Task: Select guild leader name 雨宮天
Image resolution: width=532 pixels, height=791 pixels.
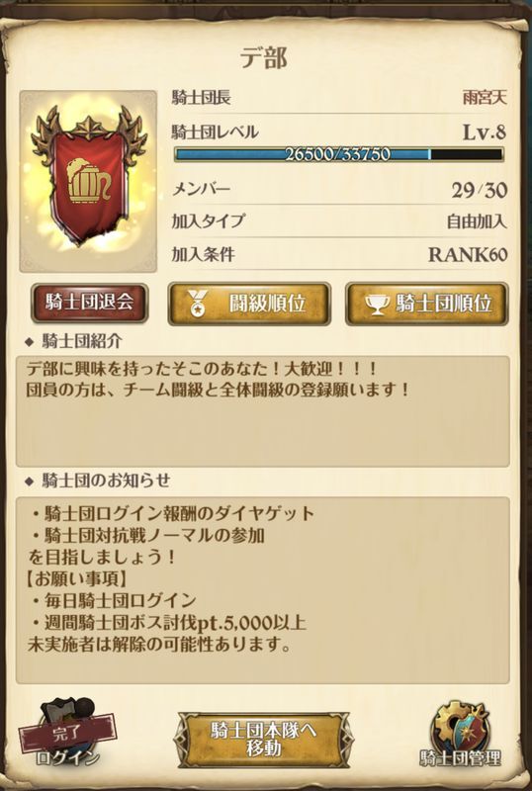Action: click(x=485, y=97)
